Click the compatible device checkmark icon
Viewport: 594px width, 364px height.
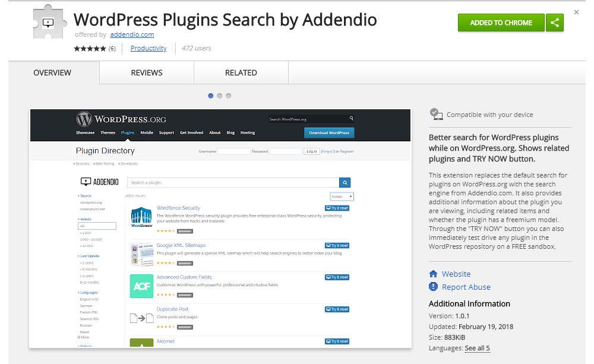coord(436,114)
